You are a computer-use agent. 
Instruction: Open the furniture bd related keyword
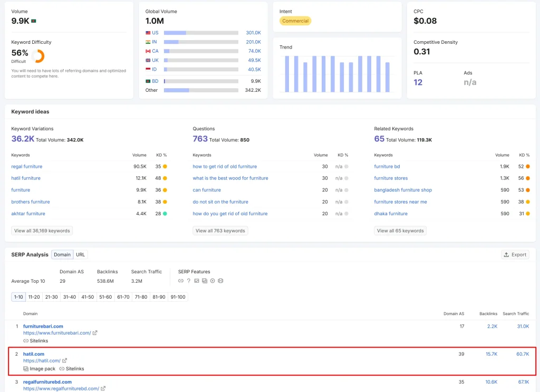[x=387, y=166]
